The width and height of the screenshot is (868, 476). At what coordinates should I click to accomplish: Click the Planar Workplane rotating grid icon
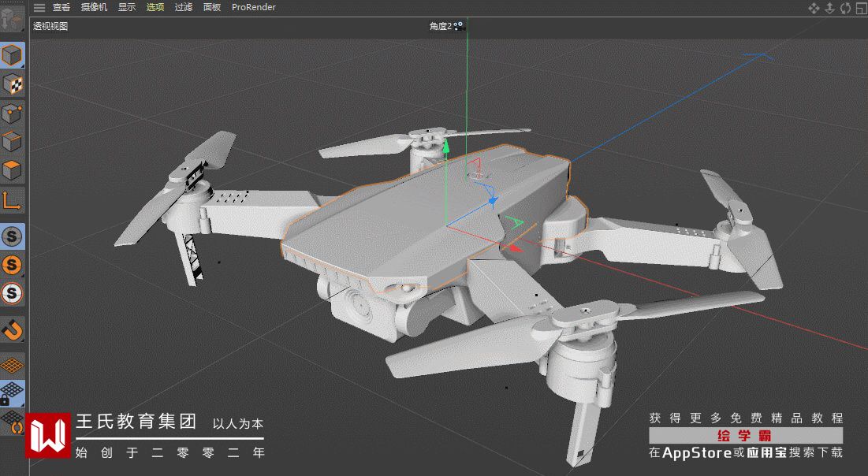[x=13, y=422]
